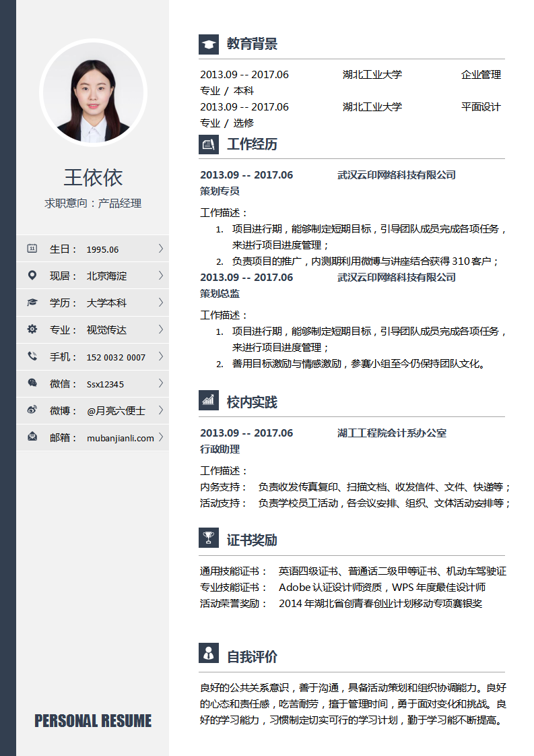Click the major value 视觉传达
The image size is (534, 756).
point(106,330)
